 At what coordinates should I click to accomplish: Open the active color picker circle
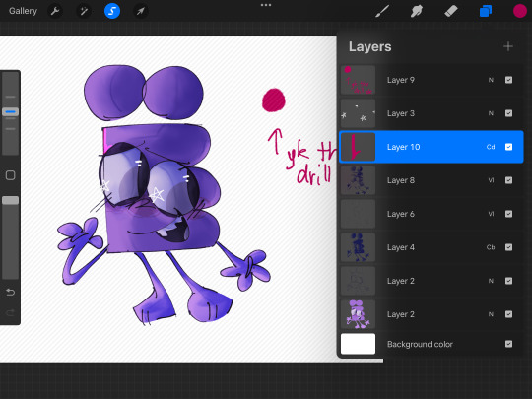tap(520, 11)
